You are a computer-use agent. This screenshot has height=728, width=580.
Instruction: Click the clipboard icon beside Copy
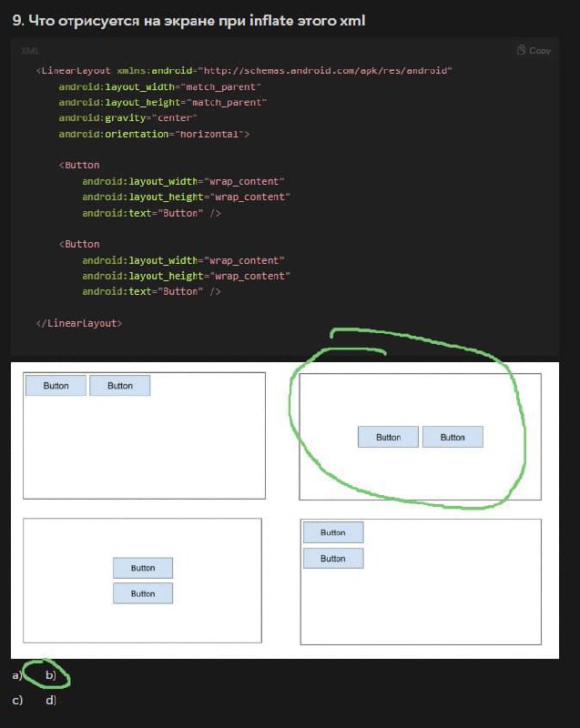(x=521, y=50)
